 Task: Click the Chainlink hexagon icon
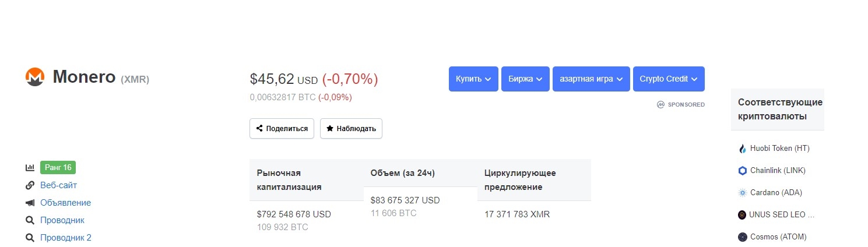tap(742, 171)
